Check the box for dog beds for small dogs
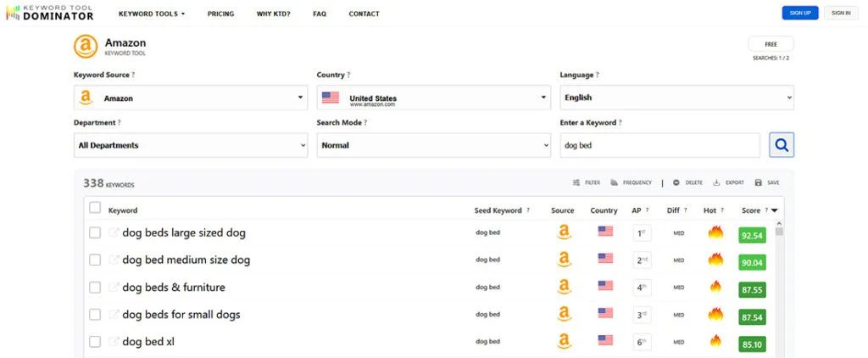The height and width of the screenshot is (358, 868). click(x=95, y=315)
